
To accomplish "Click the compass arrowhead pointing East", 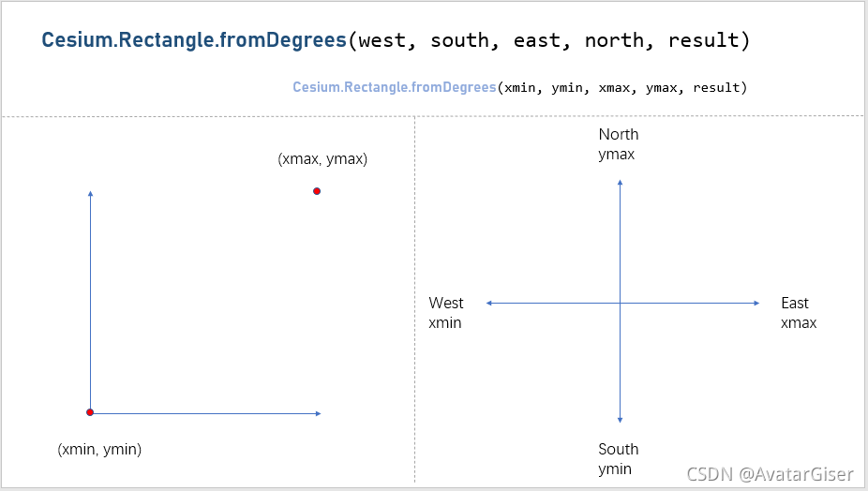I will pos(756,303).
